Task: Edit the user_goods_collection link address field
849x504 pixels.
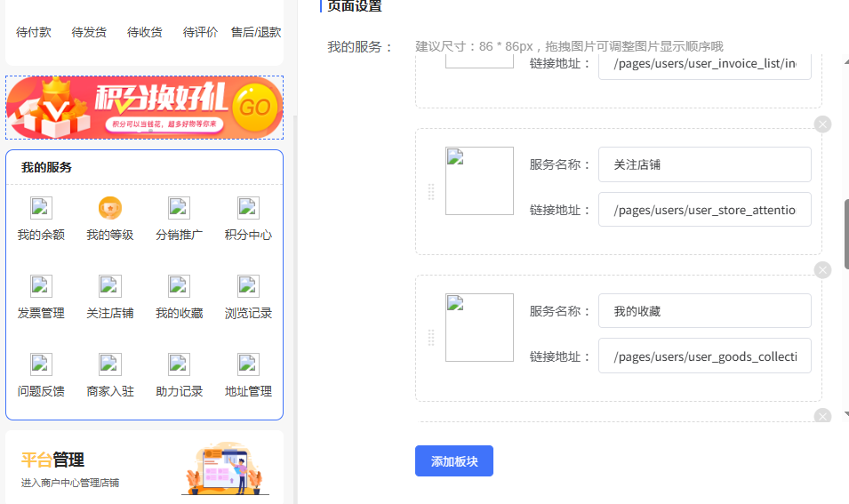Action: [x=704, y=356]
